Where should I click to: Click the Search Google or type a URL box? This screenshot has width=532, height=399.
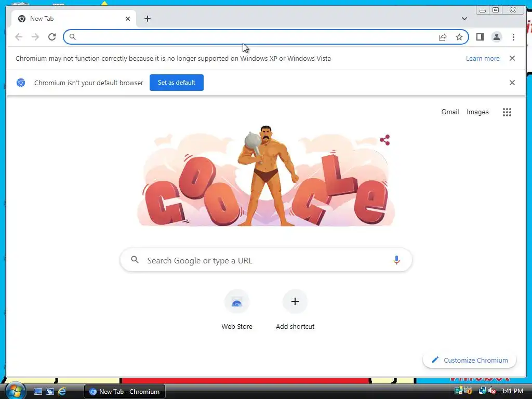tap(266, 260)
